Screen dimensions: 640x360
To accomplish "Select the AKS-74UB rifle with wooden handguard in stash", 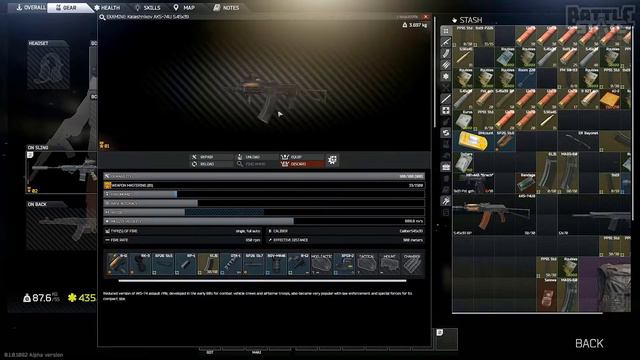I will pyautogui.click(x=494, y=215).
